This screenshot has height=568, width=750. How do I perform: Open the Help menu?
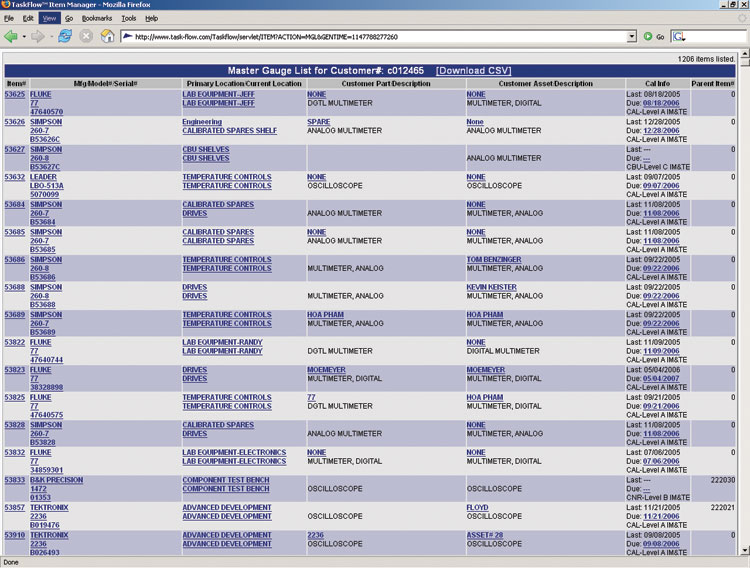[x=152, y=18]
